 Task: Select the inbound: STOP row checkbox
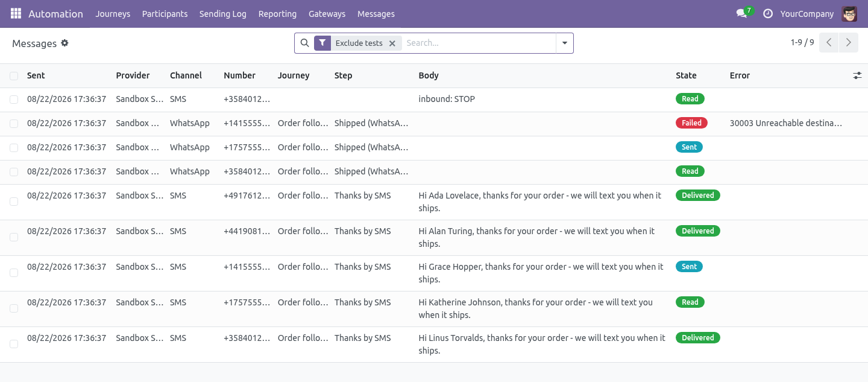[14, 100]
